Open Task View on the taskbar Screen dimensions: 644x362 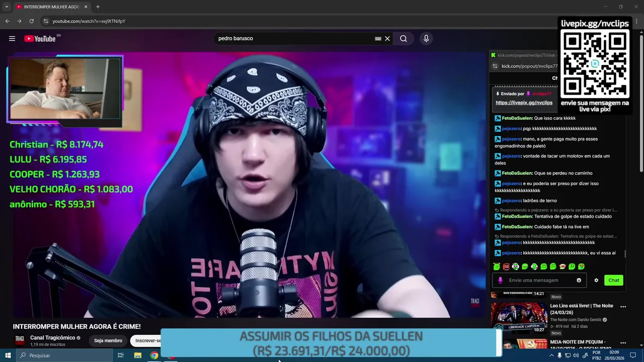point(121,355)
